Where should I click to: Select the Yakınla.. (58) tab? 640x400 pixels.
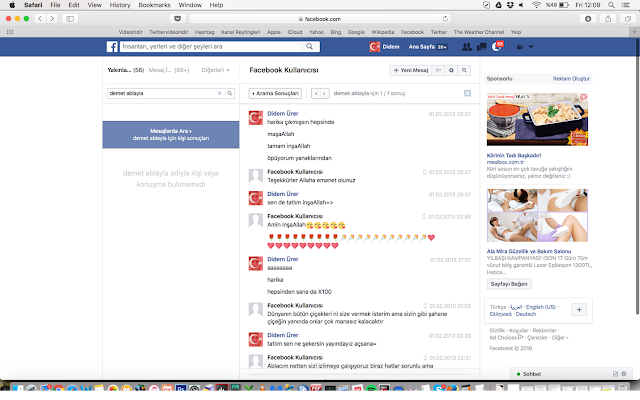[126, 70]
